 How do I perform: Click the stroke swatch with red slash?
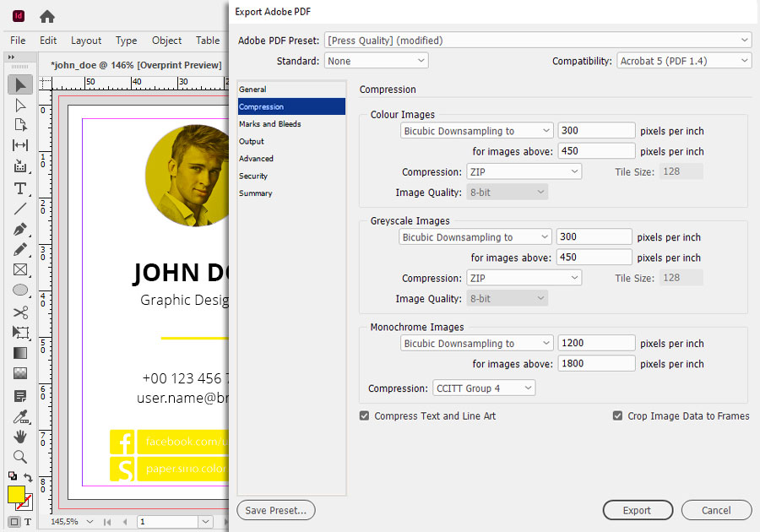click(x=27, y=504)
